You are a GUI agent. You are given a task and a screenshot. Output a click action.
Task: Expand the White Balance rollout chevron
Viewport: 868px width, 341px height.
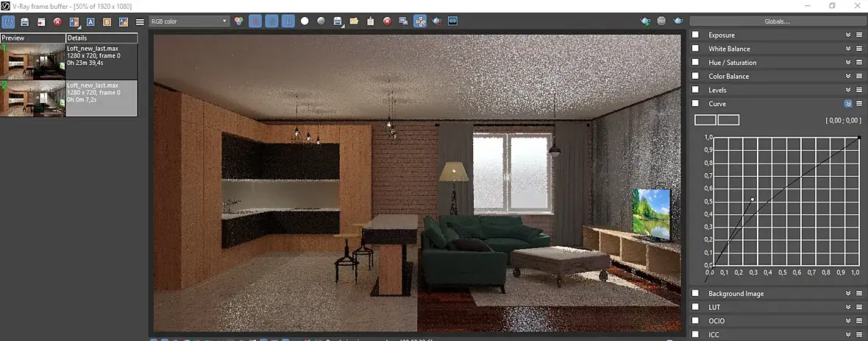pos(848,48)
